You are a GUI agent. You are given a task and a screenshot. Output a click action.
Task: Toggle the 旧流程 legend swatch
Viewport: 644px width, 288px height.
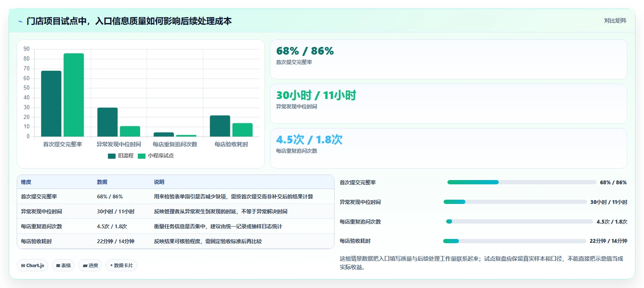coord(112,156)
